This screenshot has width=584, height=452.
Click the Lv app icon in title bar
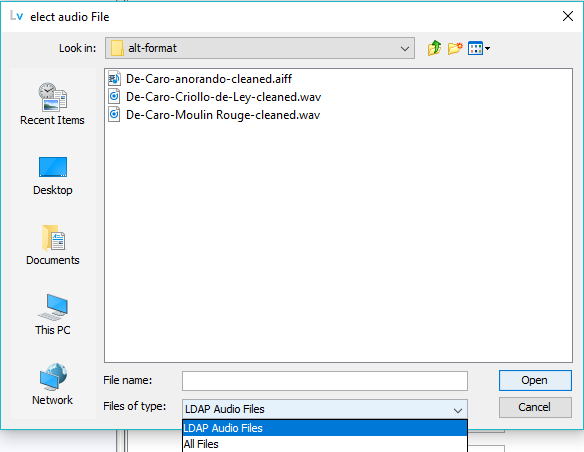(x=16, y=16)
